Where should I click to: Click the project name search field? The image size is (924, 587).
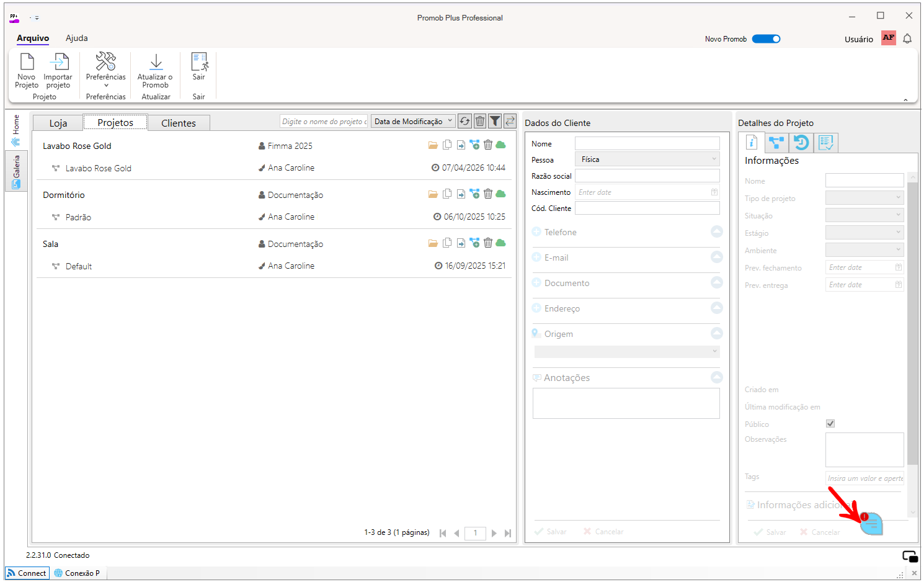click(x=324, y=121)
